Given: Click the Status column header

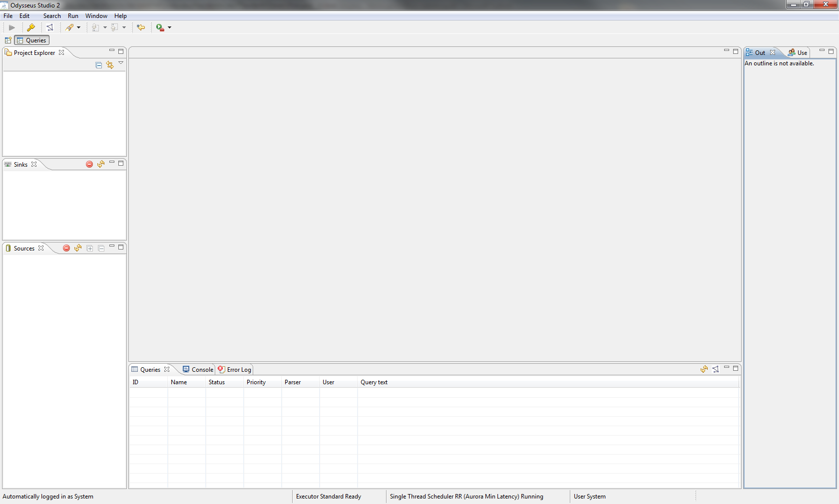Looking at the screenshot, I should coord(217,382).
